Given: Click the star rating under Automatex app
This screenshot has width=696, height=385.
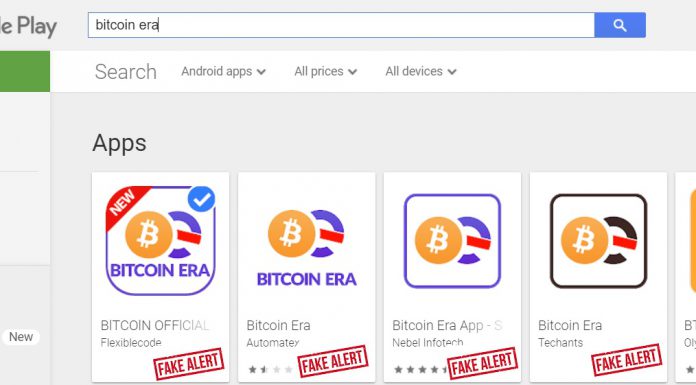Looking at the screenshot, I should click(270, 369).
